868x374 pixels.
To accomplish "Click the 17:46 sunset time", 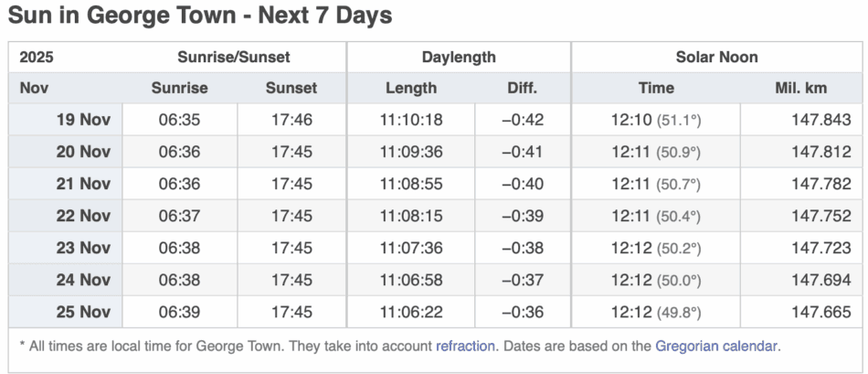I will tap(291, 120).
